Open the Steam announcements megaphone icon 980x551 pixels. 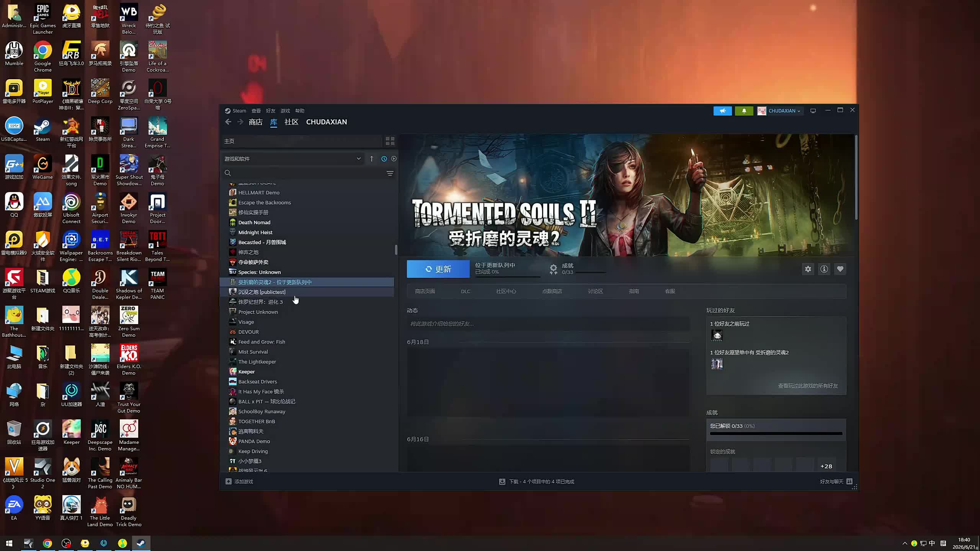tap(722, 111)
